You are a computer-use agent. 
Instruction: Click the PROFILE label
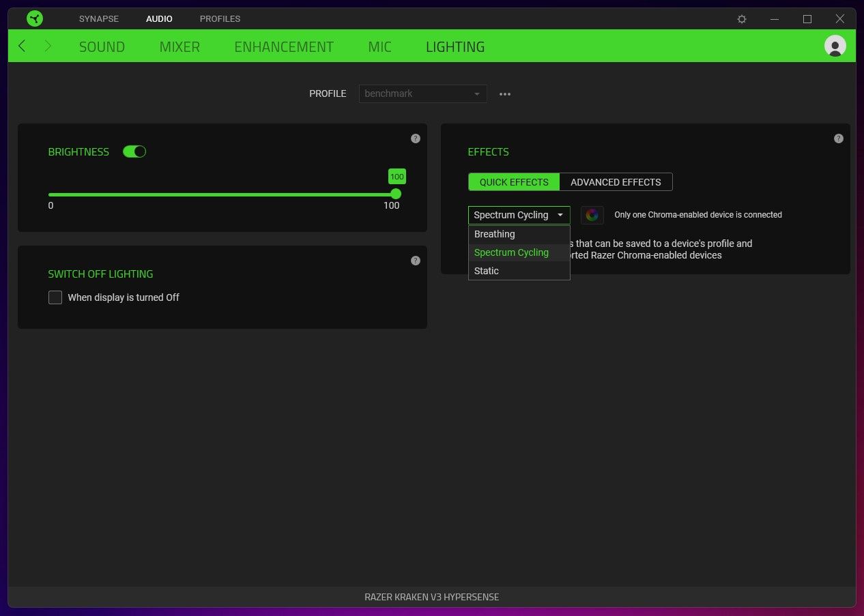coord(328,93)
